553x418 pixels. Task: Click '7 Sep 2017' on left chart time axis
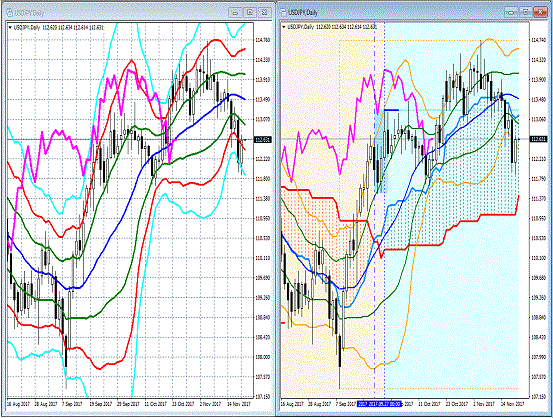click(73, 404)
